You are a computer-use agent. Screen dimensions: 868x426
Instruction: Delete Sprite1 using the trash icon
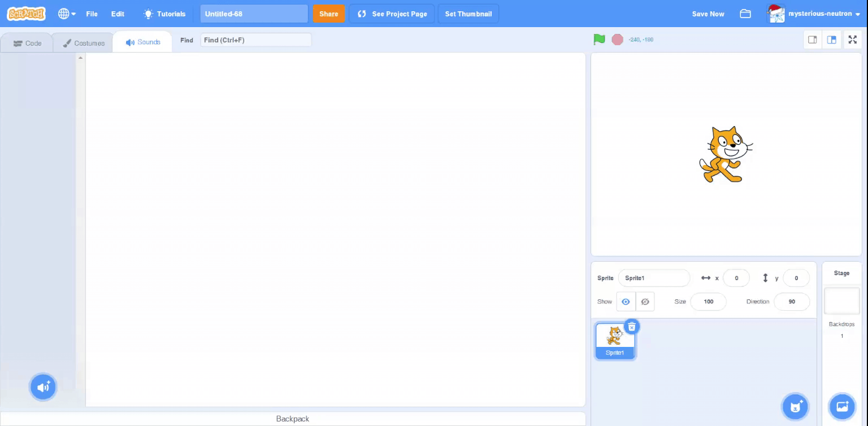coord(632,327)
